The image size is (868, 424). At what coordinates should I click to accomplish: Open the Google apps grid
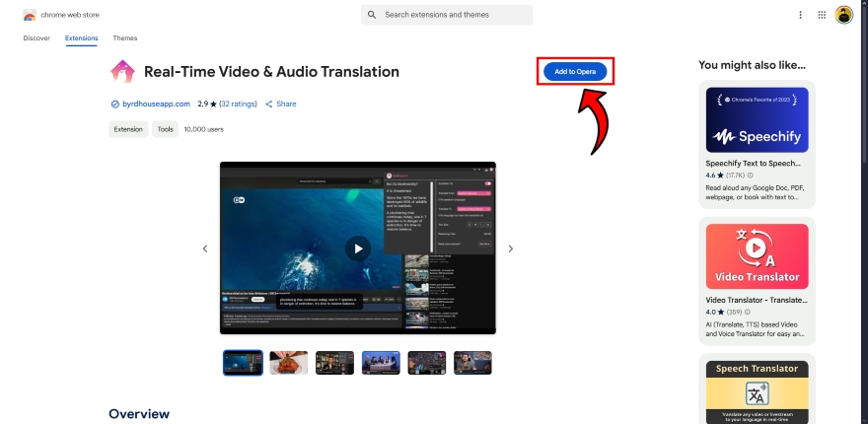tap(822, 15)
